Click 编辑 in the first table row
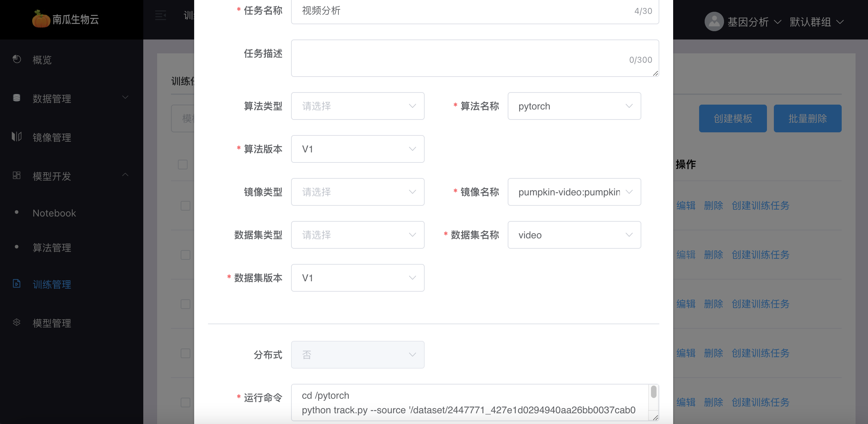868x424 pixels. pos(686,206)
